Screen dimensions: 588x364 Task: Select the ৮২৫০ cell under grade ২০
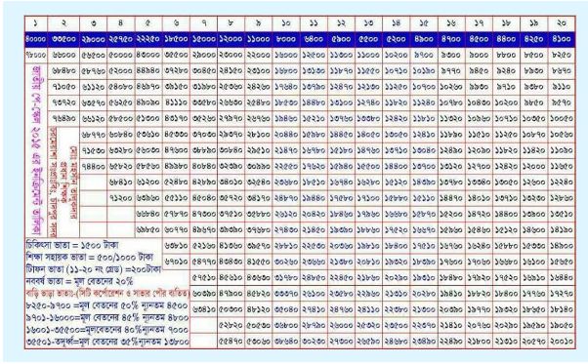(x=562, y=55)
